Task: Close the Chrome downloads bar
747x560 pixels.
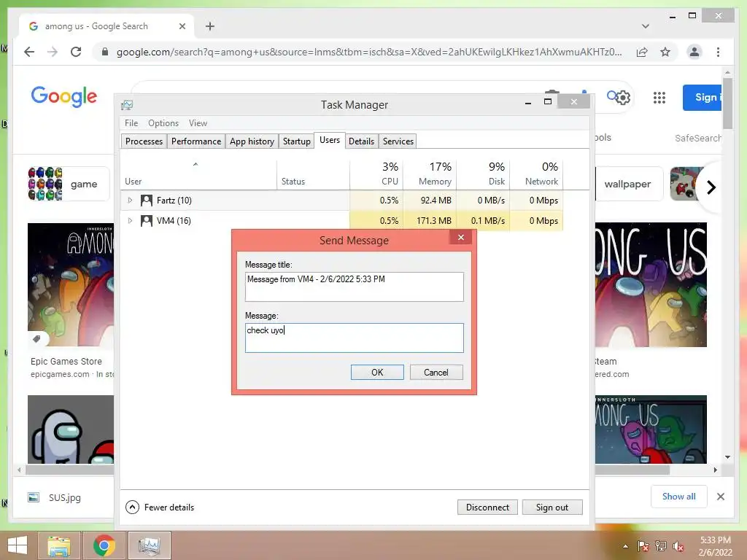Action: [x=720, y=497]
